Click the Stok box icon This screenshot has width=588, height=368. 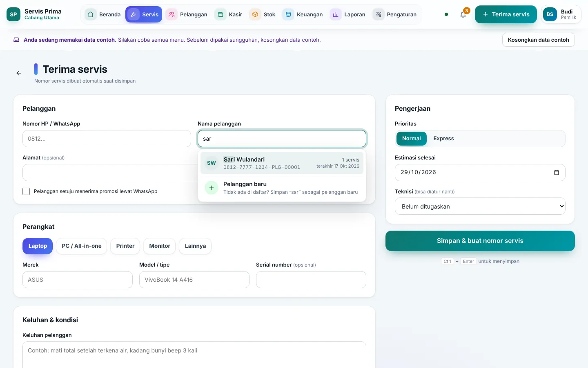pos(255,14)
